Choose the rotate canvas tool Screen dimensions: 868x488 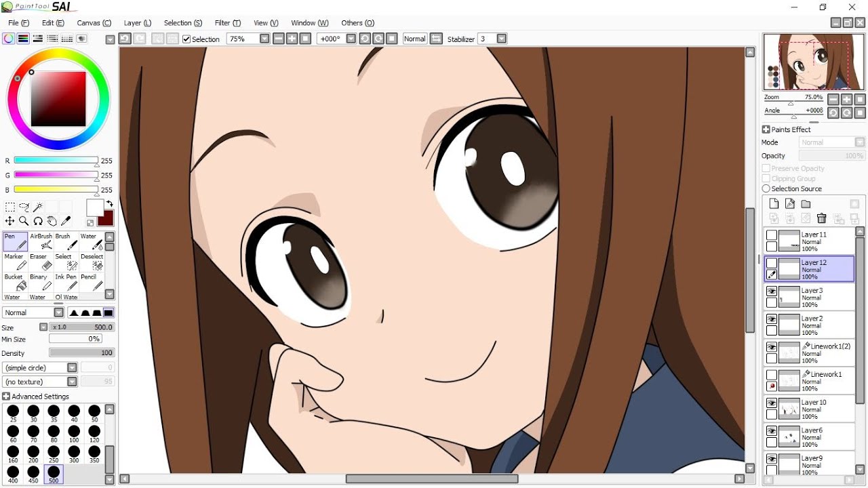[x=38, y=221]
